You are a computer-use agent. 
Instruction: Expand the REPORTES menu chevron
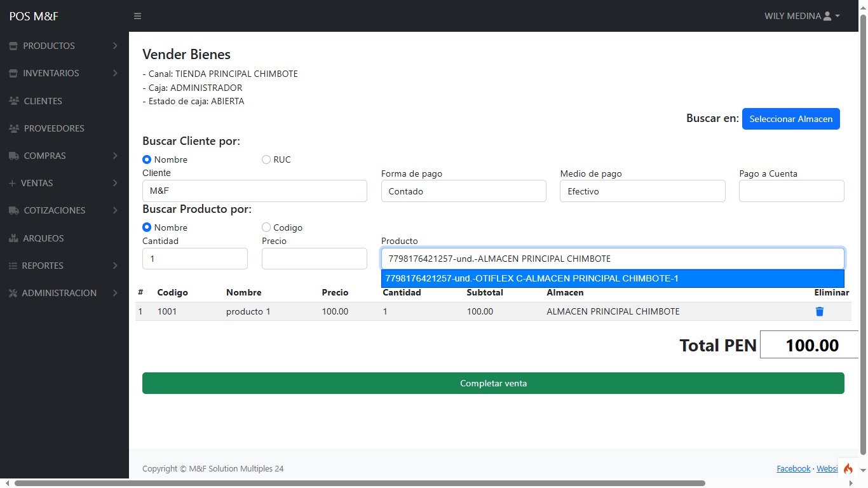pos(115,266)
